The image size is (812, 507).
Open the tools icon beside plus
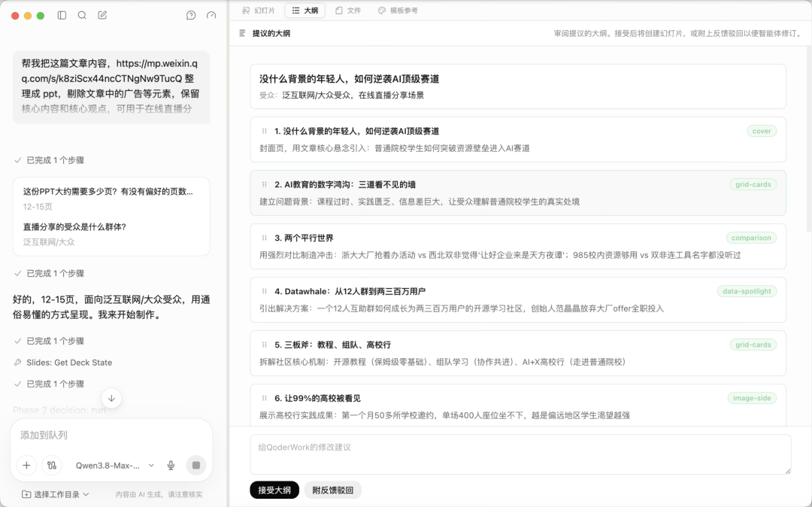click(x=52, y=465)
